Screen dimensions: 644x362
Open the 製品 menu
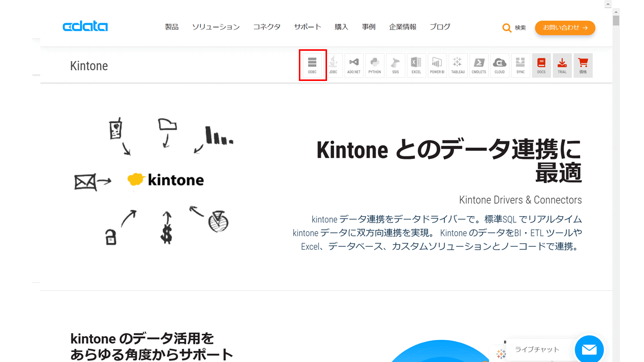[172, 27]
